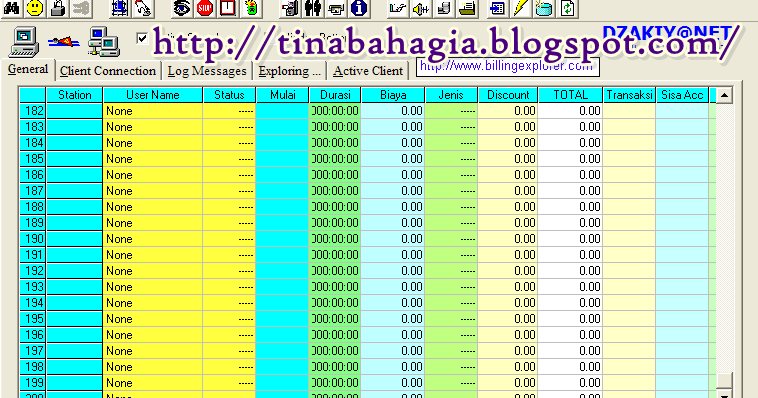The width and height of the screenshot is (758, 398).
Task: Click the Durasi 00:00:00 cell in row 186
Action: 335,175
